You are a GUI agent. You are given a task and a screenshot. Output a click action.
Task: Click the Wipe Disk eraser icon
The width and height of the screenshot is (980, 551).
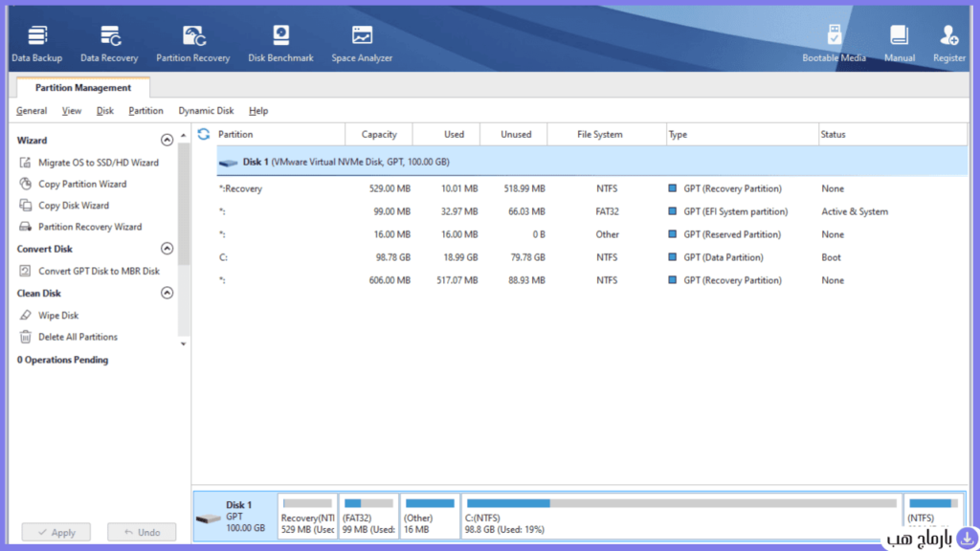[25, 316]
